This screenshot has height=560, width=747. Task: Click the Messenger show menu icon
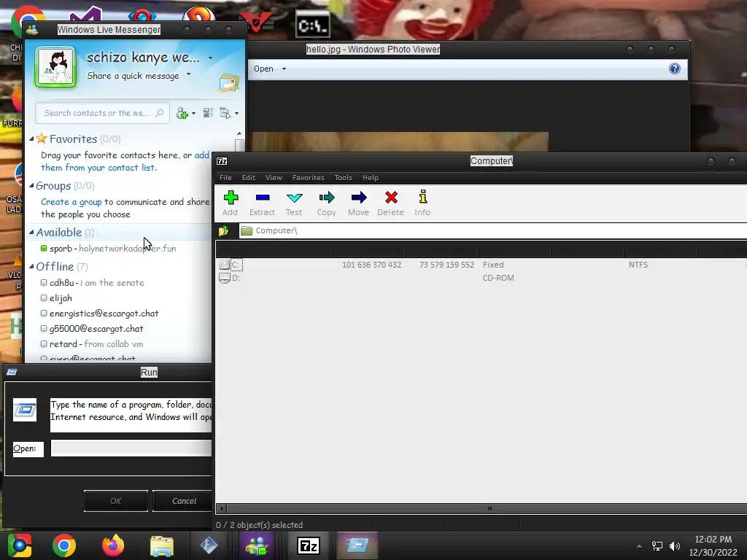(x=225, y=113)
